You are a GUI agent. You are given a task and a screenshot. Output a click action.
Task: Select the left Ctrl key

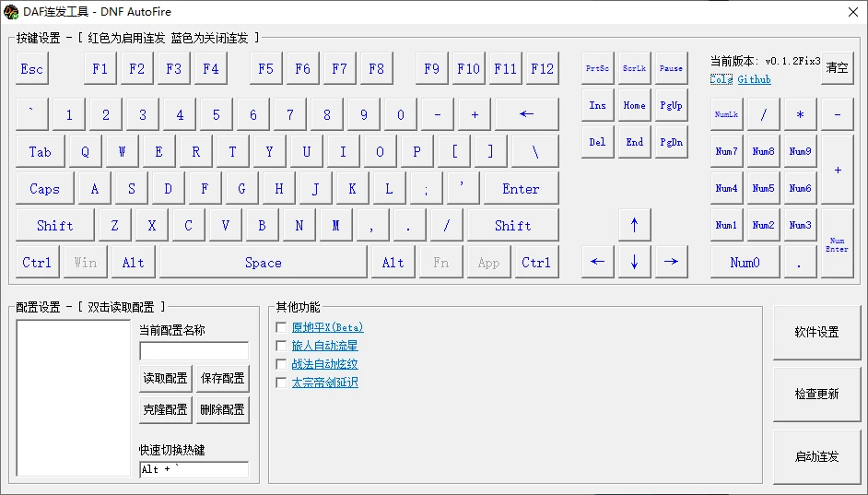pyautogui.click(x=37, y=262)
